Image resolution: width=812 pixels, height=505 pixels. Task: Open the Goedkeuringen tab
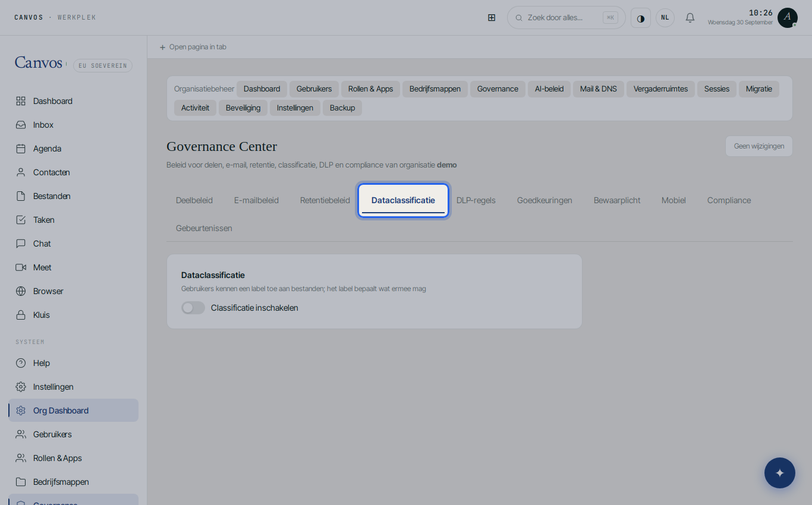point(545,200)
